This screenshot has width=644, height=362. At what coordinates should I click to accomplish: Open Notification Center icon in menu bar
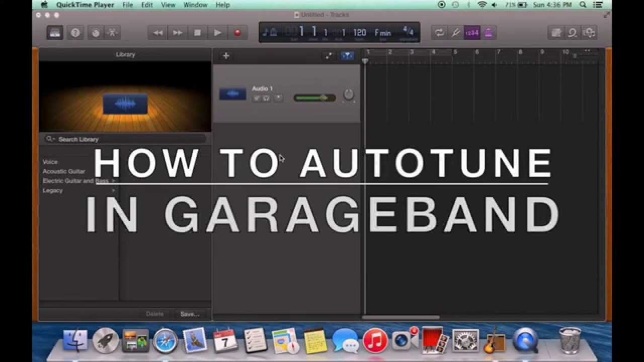(x=598, y=5)
